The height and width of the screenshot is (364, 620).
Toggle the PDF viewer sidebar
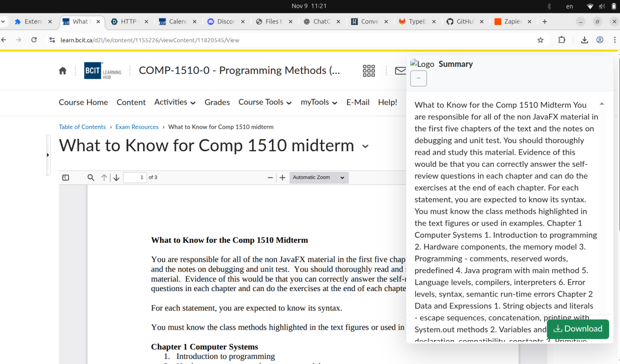point(65,178)
